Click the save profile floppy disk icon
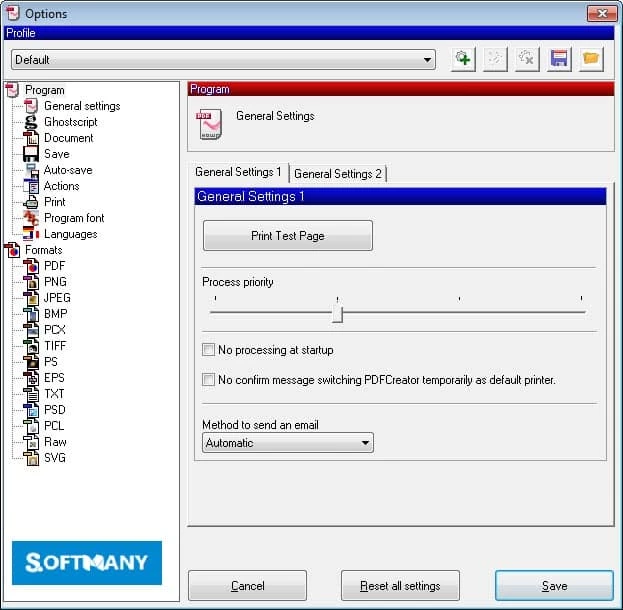623x610 pixels. click(x=559, y=59)
